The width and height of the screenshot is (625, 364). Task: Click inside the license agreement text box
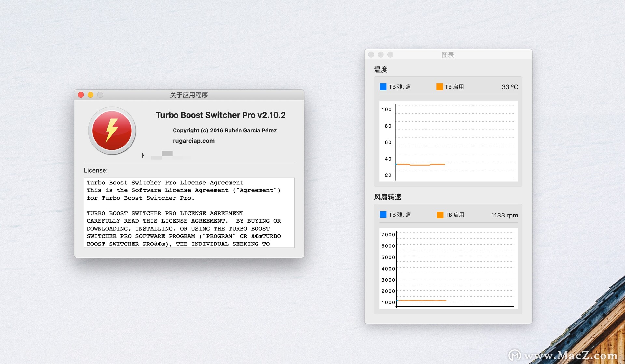(189, 213)
